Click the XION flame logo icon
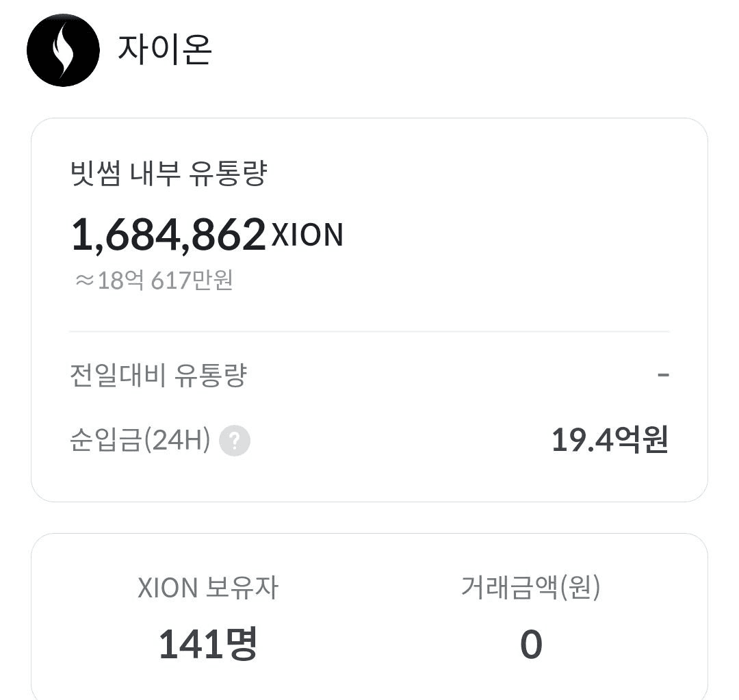 (63, 51)
